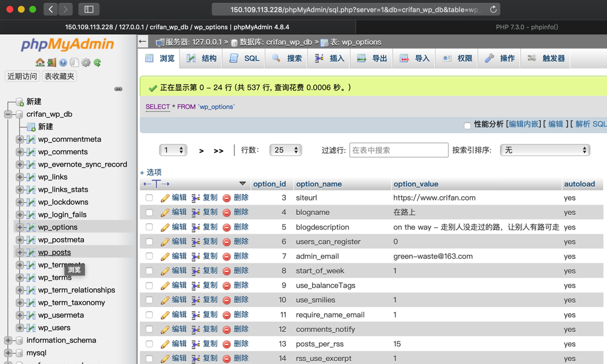Click the wp_users table icon in tree

pos(31,327)
